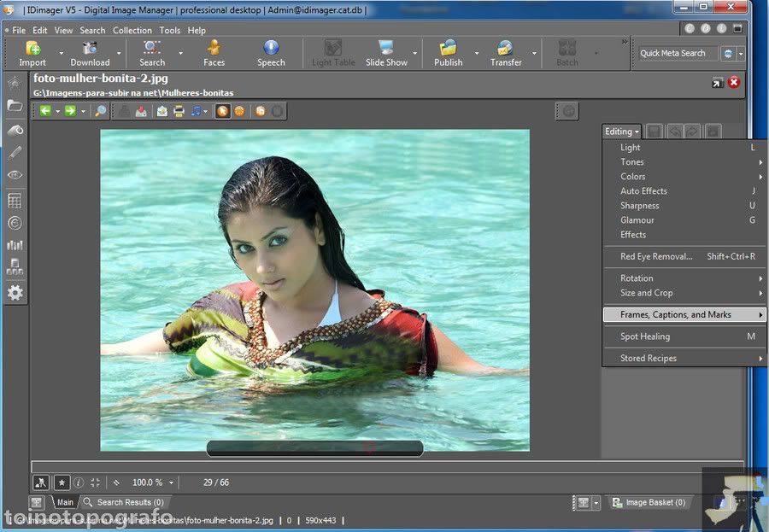The image size is (769, 532).
Task: Open the Speech tool
Action: [x=271, y=52]
